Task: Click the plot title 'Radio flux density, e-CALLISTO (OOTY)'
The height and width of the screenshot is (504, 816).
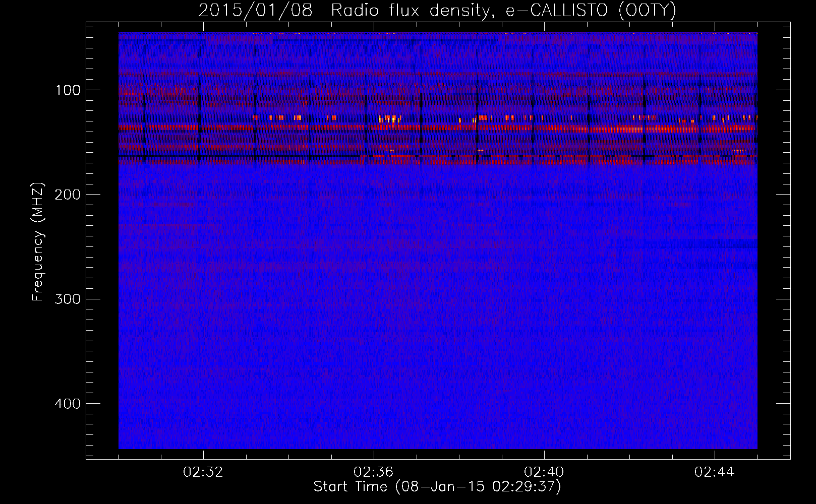Action: (503, 11)
